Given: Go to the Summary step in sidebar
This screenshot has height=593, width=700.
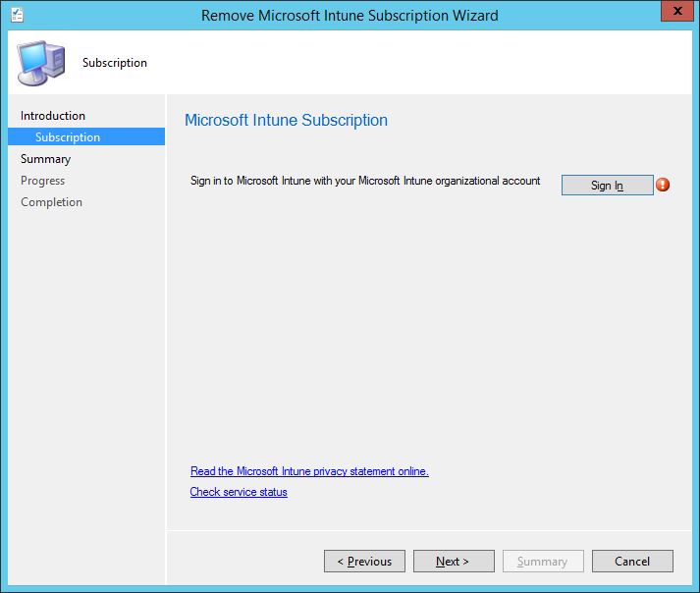Looking at the screenshot, I should point(45,159).
